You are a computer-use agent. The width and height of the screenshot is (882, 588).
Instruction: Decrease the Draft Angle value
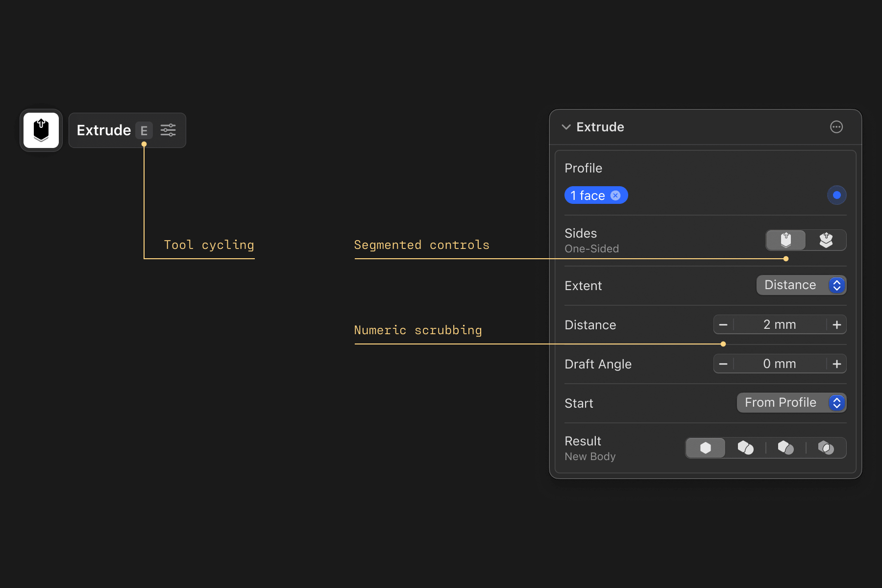(x=723, y=364)
